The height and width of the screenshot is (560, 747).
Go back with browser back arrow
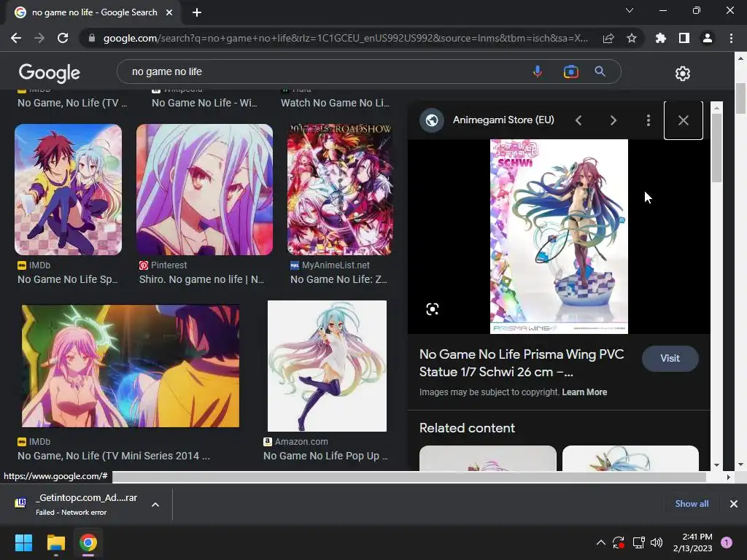16,38
